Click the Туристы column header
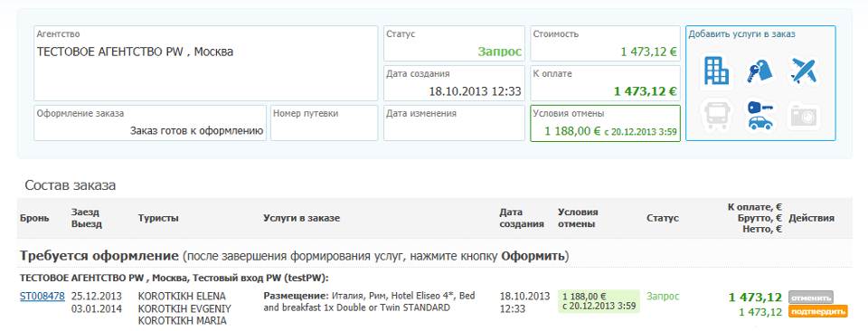The image size is (868, 331). coord(158,218)
